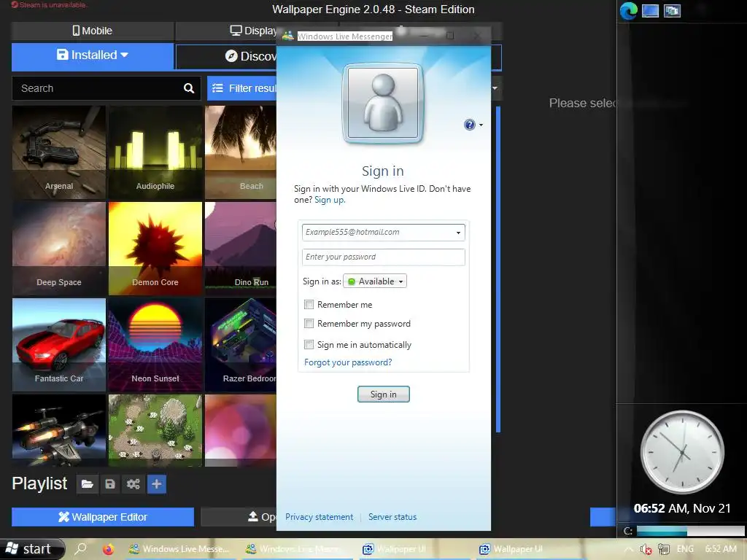Select the Audiophile wallpaper
The image size is (747, 560).
click(155, 152)
